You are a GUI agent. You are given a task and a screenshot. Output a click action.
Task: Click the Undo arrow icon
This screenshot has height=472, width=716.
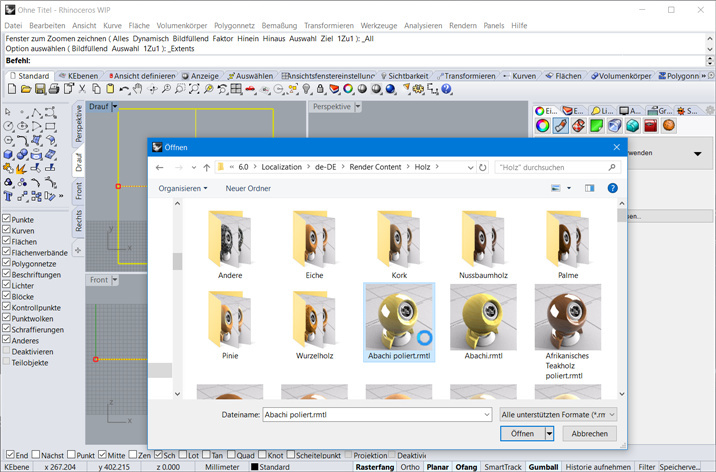pyautogui.click(x=124, y=89)
